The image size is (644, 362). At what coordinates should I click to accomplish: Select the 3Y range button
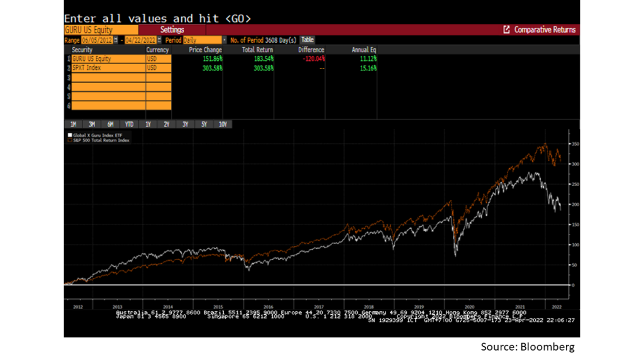[186, 124]
